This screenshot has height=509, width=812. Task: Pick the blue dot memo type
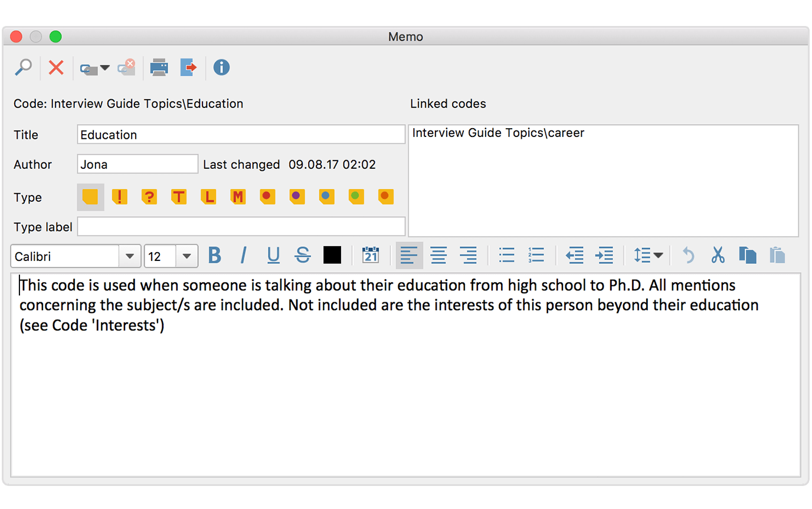(326, 197)
